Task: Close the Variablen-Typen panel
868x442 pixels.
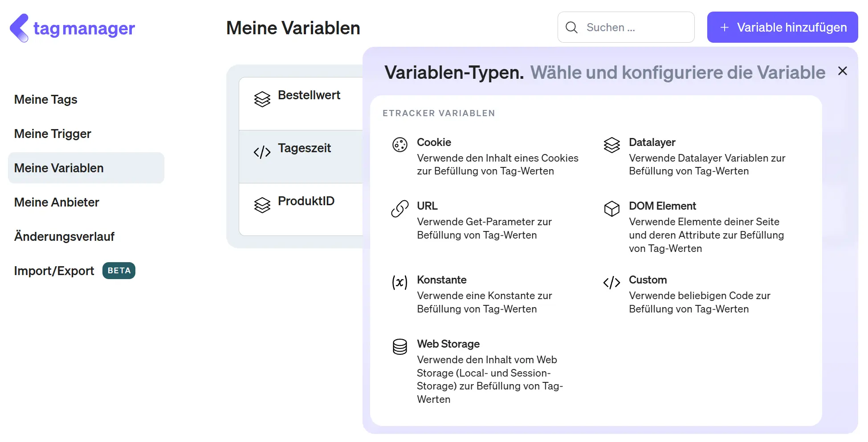Action: [843, 71]
